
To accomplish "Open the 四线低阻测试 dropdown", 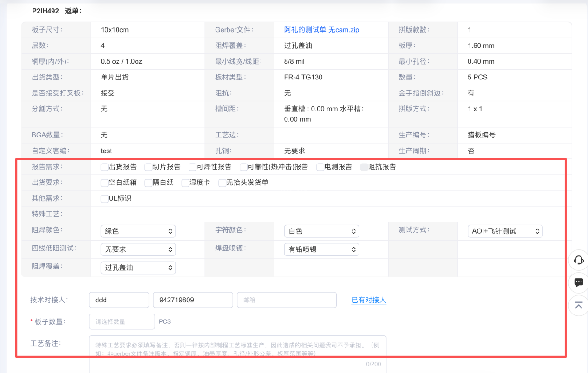I will pos(138,249).
